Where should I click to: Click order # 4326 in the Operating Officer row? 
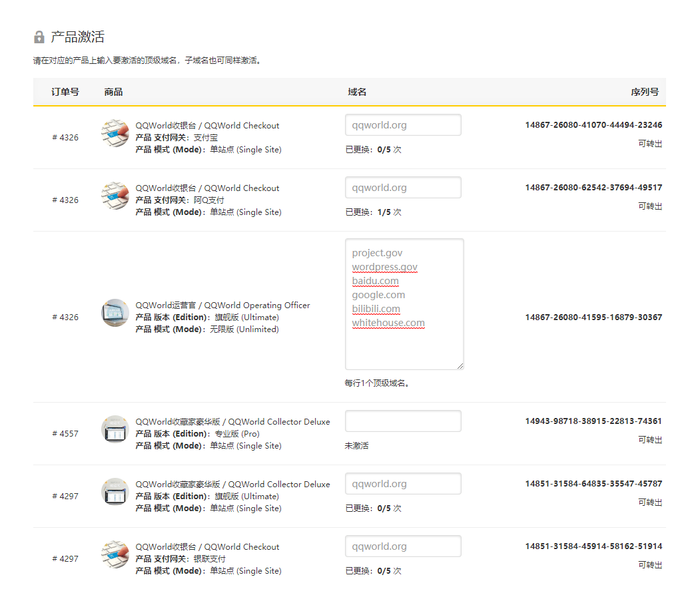pyautogui.click(x=65, y=317)
